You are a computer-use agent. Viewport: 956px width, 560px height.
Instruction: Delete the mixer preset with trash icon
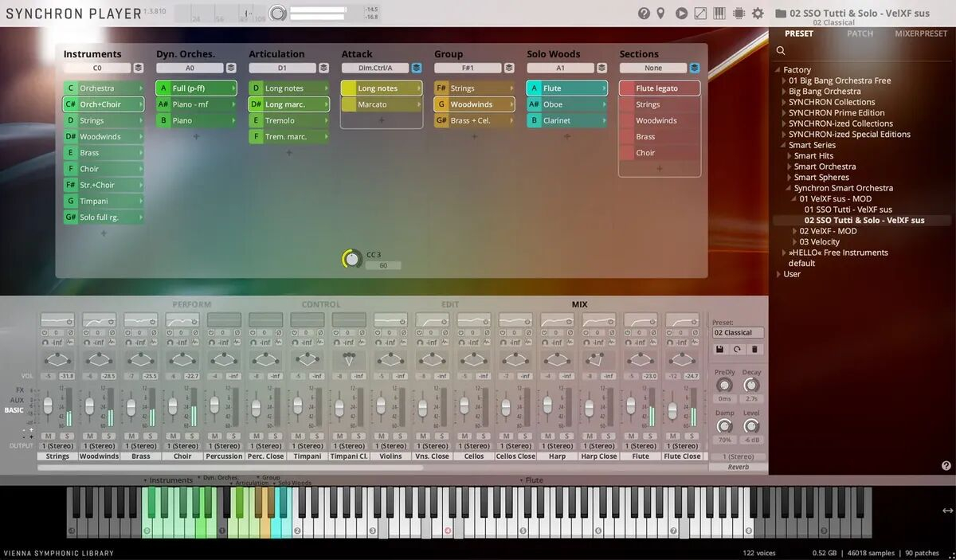[756, 349]
